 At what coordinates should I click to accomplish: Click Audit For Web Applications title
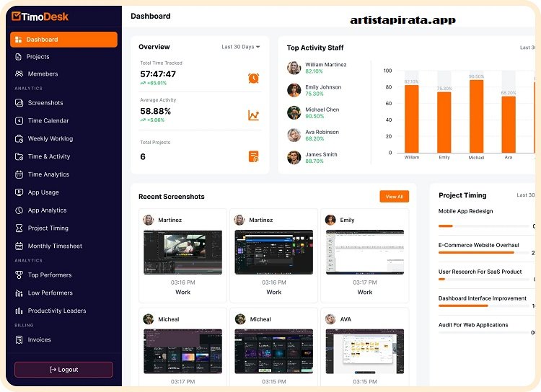coord(473,325)
